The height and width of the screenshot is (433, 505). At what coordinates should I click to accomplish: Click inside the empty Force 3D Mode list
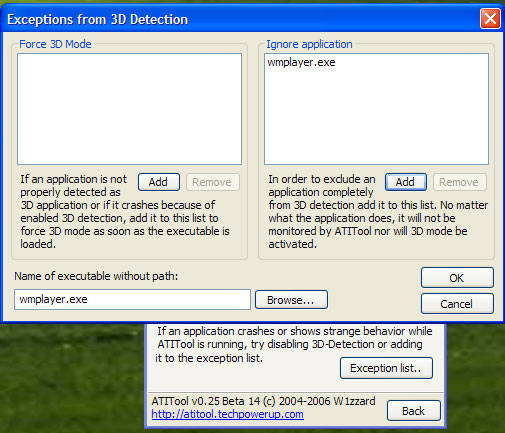(129, 109)
